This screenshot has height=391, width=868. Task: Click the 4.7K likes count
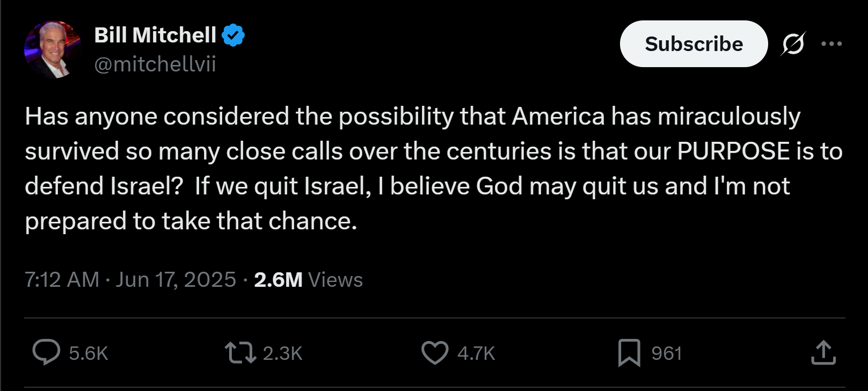point(476,353)
